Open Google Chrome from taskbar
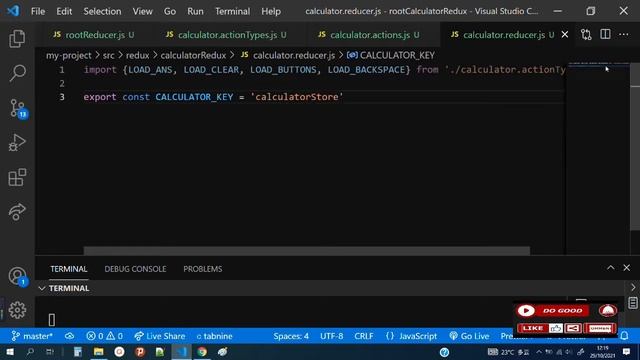This screenshot has width=640, height=360. [202, 352]
